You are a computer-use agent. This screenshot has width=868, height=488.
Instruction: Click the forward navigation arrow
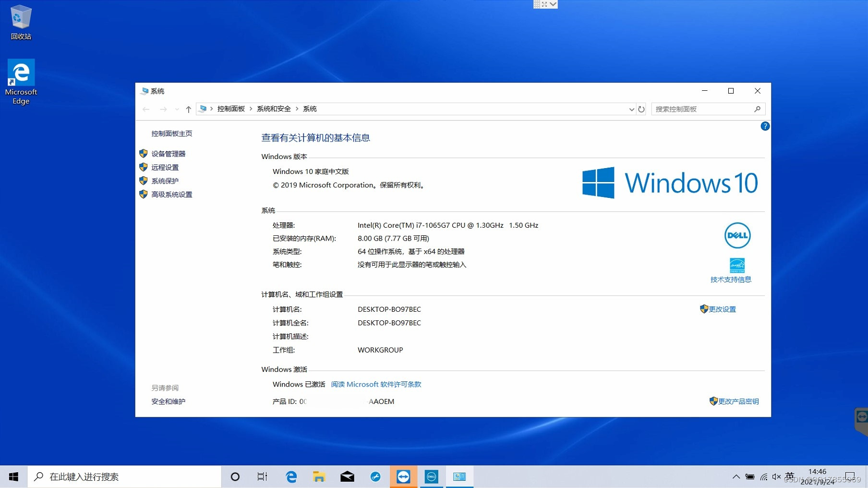pos(163,110)
